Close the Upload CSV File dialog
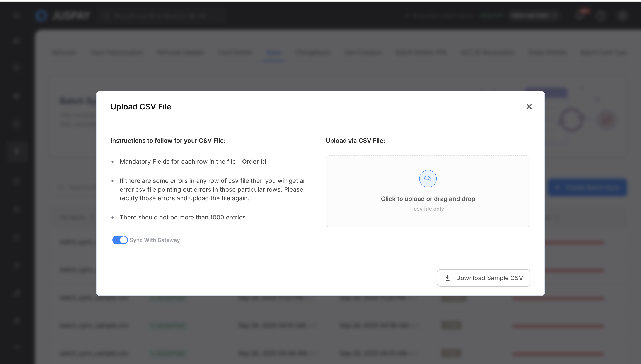The image size is (641, 364). (x=529, y=107)
